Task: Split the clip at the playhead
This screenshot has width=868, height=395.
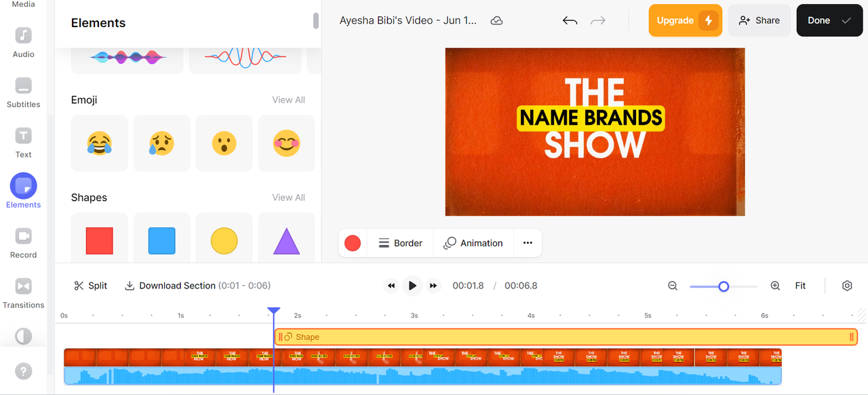Action: tap(90, 286)
